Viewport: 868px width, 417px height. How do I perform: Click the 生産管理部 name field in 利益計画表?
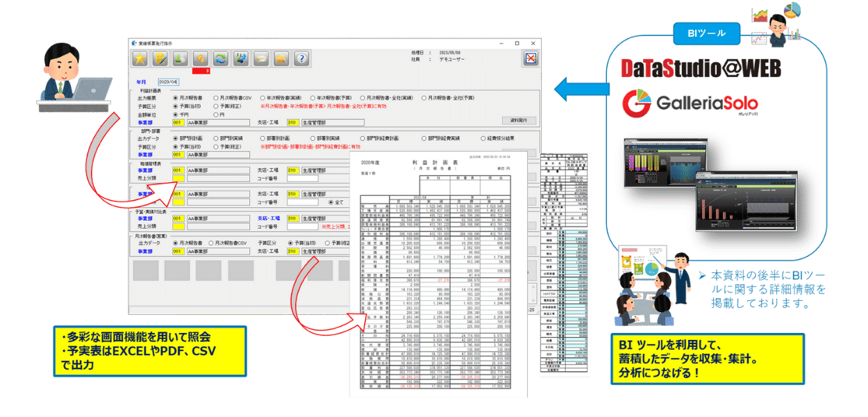[333, 123]
